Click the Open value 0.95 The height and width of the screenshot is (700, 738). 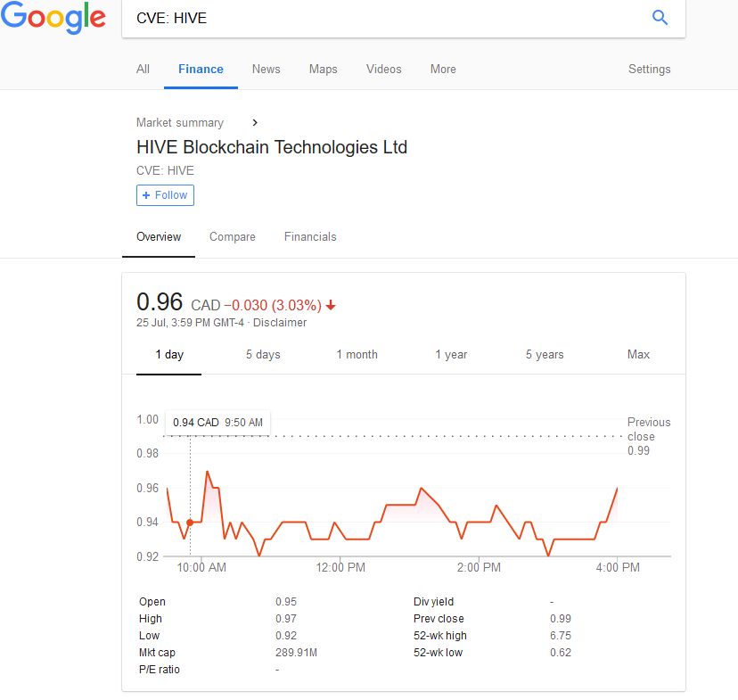(x=286, y=602)
